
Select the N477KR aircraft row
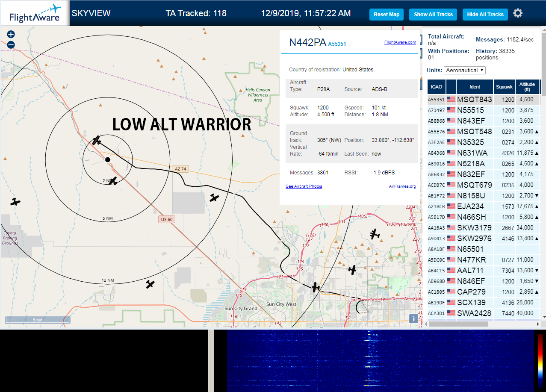(x=484, y=260)
